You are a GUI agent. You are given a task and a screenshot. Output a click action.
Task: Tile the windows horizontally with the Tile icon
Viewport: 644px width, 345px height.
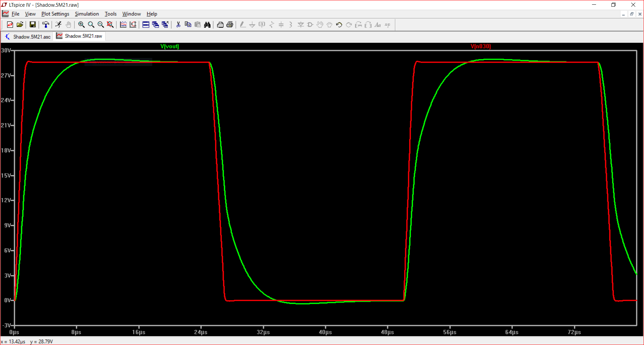(146, 24)
